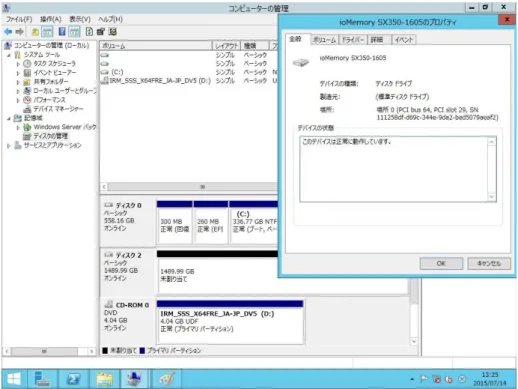Click the back arrow toolbar icon
518x389 pixels.
click(8, 32)
